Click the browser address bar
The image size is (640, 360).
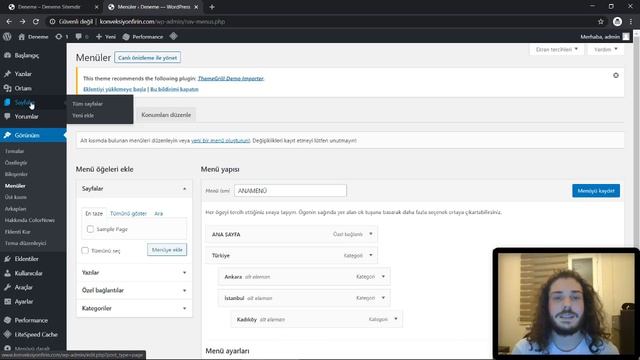(322, 22)
